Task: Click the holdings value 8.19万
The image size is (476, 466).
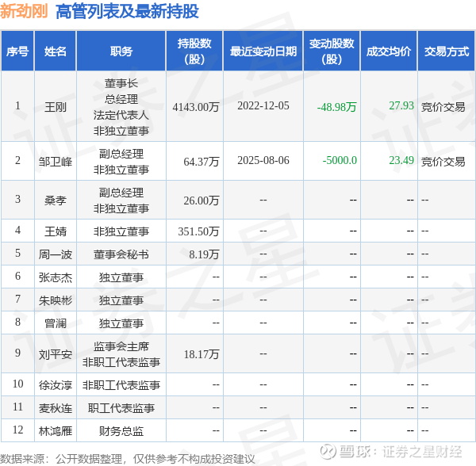Action: pos(204,254)
